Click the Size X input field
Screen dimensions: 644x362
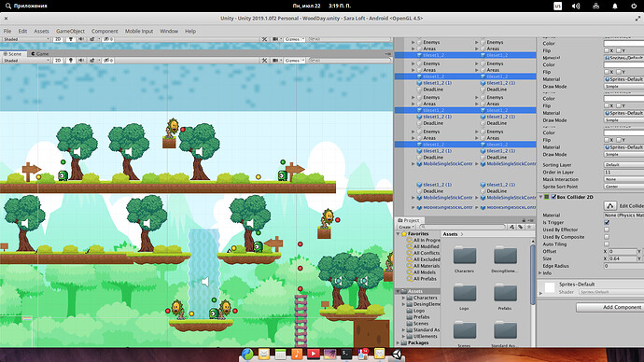point(623,258)
